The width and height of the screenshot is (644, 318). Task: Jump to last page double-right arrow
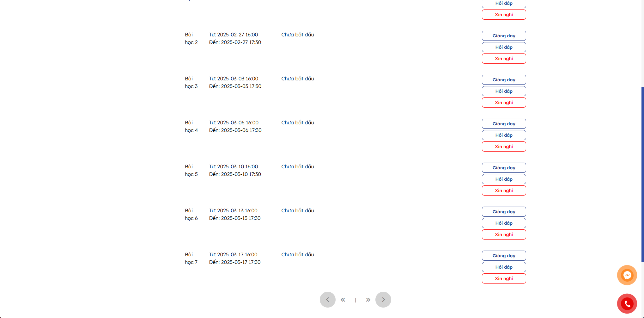(x=368, y=300)
